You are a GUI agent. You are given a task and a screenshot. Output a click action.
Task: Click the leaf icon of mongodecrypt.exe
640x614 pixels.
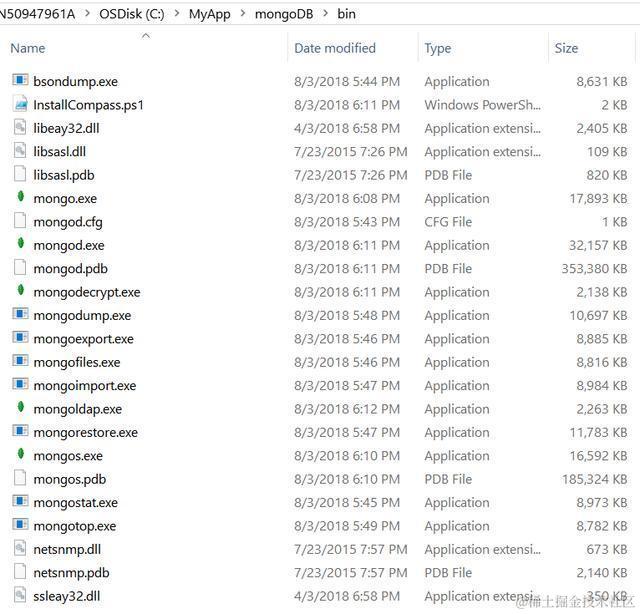[x=21, y=291]
